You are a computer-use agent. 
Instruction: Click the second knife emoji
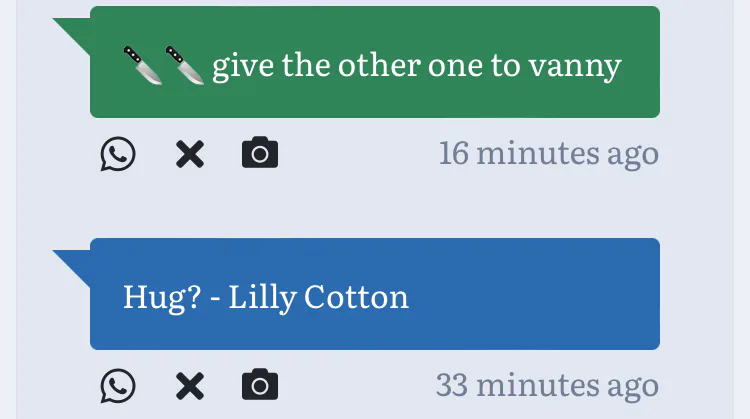(185, 66)
